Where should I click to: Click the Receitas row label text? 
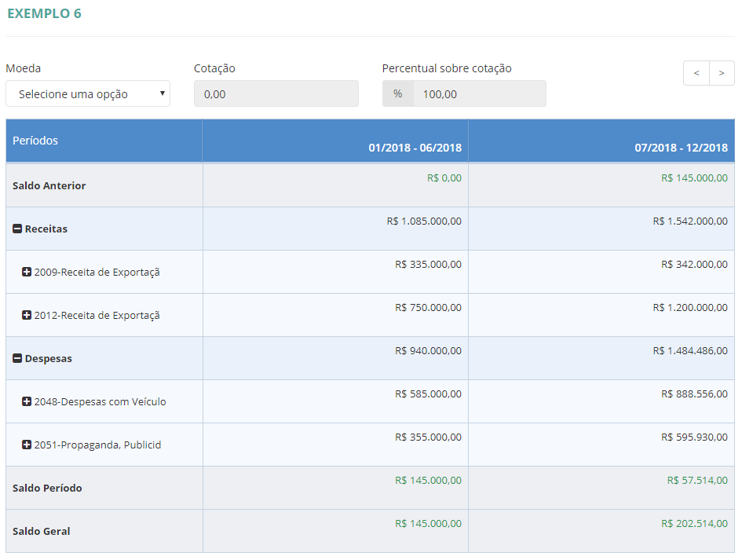point(46,229)
